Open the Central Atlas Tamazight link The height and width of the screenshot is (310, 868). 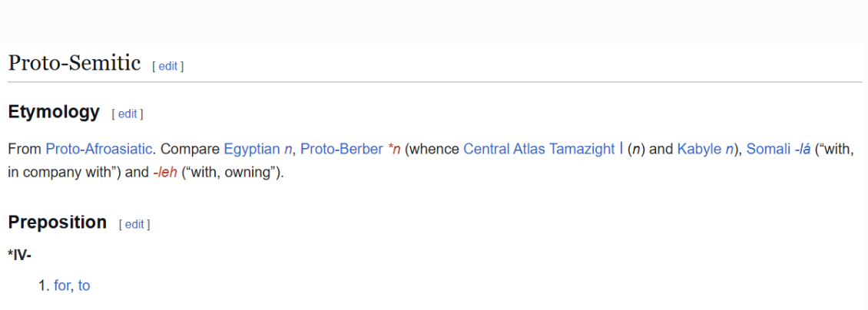click(x=539, y=149)
